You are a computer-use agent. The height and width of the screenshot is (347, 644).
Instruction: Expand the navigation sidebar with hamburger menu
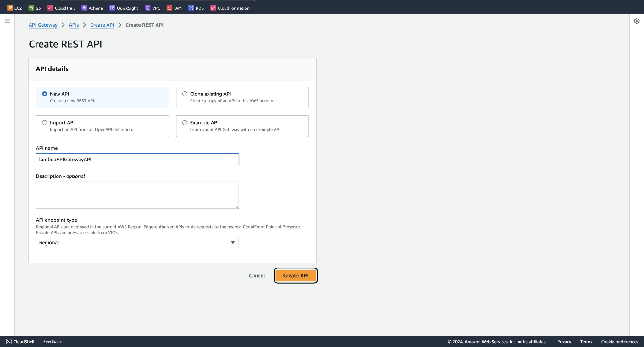7,21
